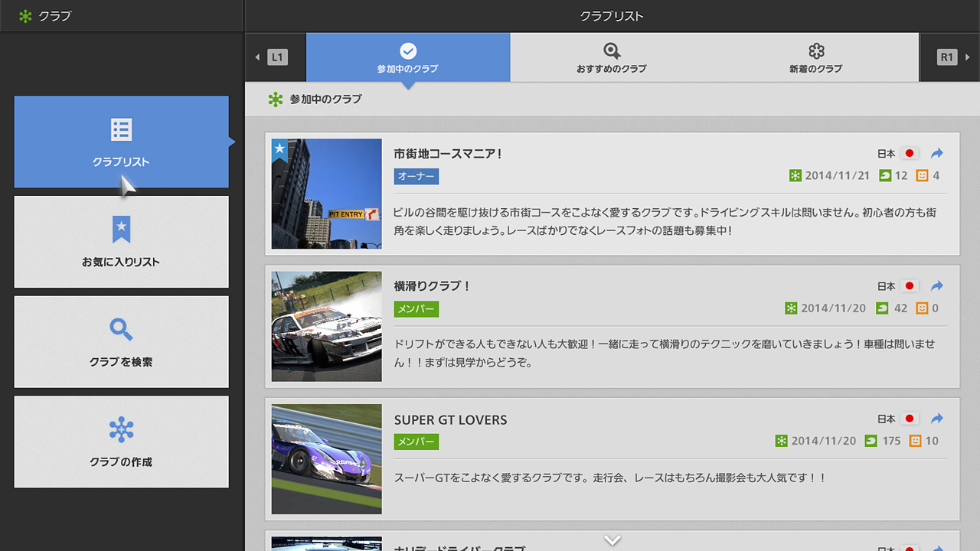Click share arrow on 横滑りクラブ! club
Screen dimensions: 980x551
click(937, 286)
